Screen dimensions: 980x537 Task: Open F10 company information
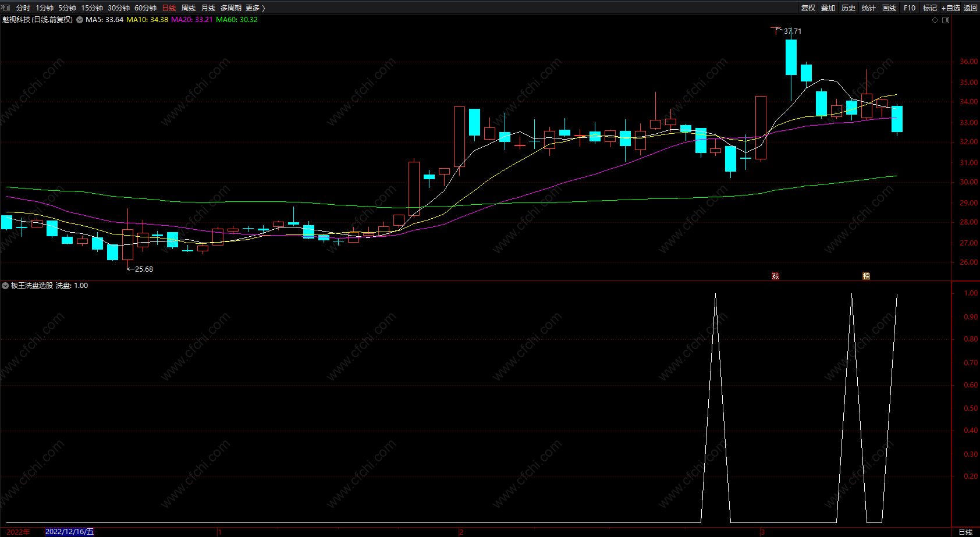click(910, 8)
